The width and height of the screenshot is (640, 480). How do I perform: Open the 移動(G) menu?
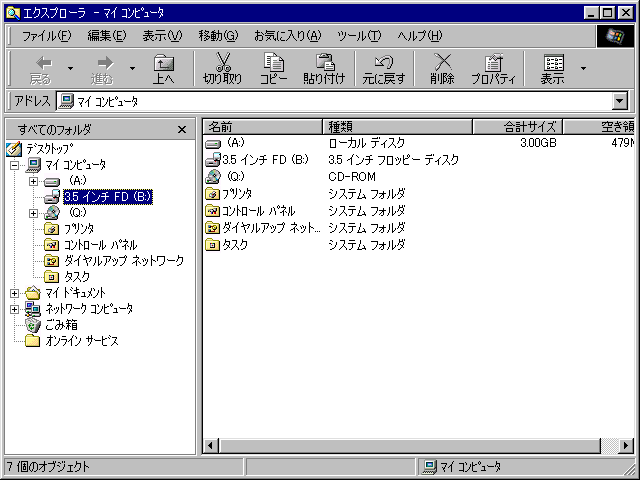click(x=218, y=36)
